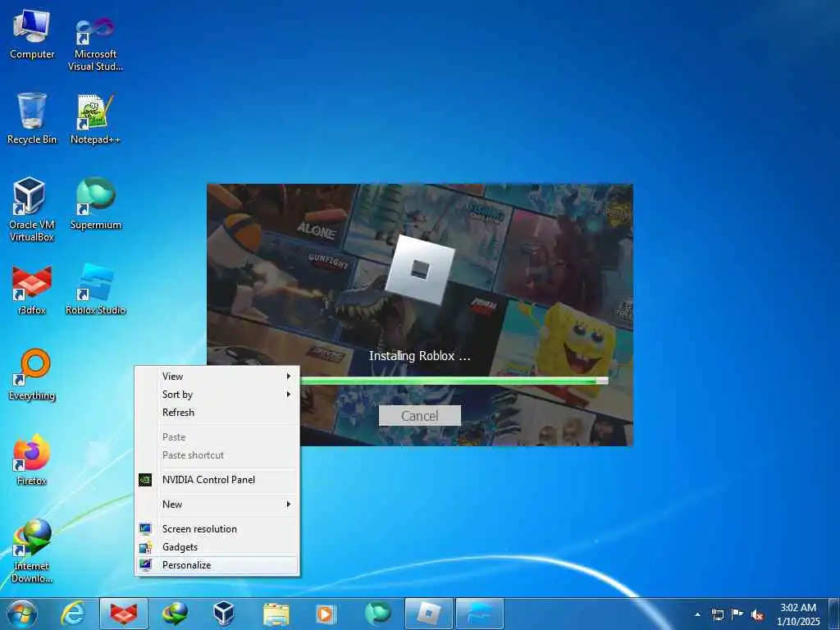Select the r3dfox desktop shortcut
The image size is (840, 630).
[32, 290]
